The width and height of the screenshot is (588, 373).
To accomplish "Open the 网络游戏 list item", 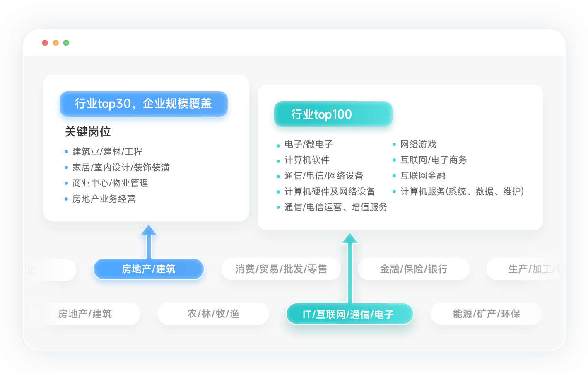I will [x=418, y=144].
